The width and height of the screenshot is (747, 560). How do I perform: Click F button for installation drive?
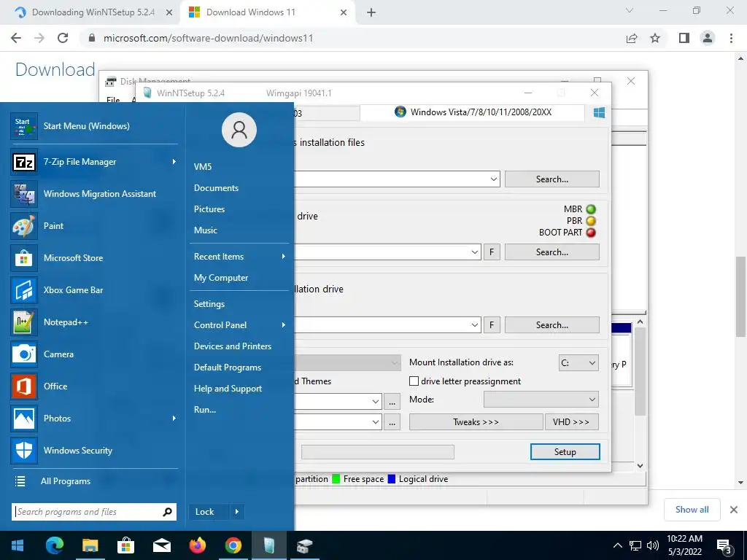[492, 325]
